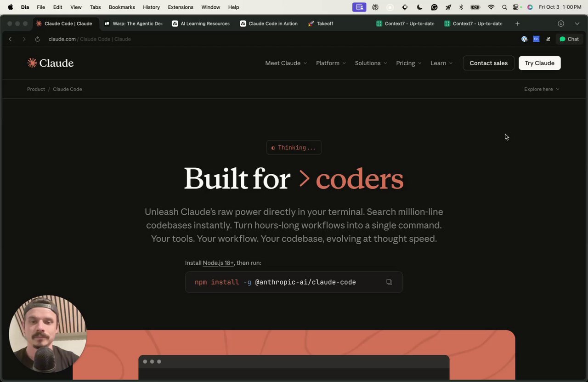The image size is (588, 382).
Task: Expand the Solutions dropdown menu
Action: click(371, 63)
